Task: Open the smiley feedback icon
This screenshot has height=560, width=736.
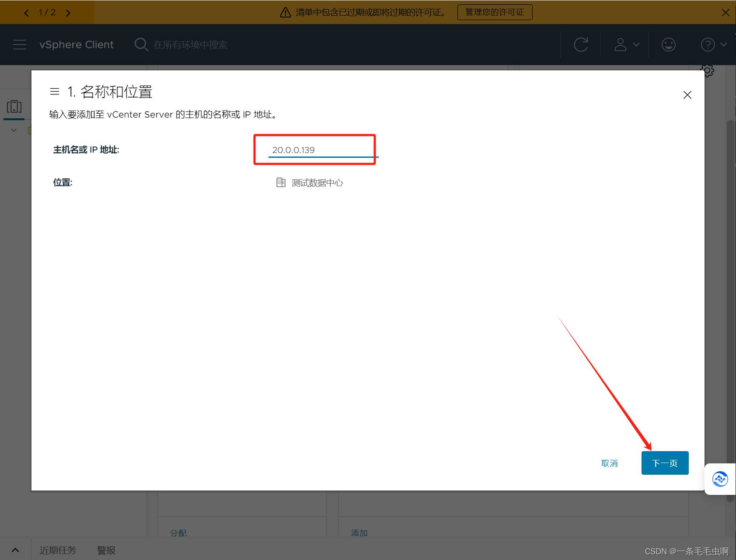Action: click(x=668, y=45)
